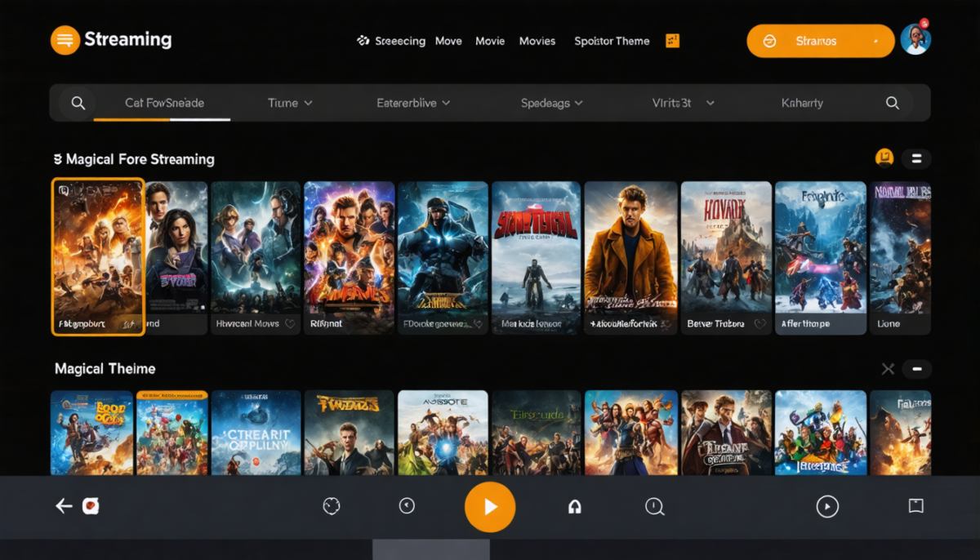Select the Cat FovSneiade tab

tap(164, 103)
